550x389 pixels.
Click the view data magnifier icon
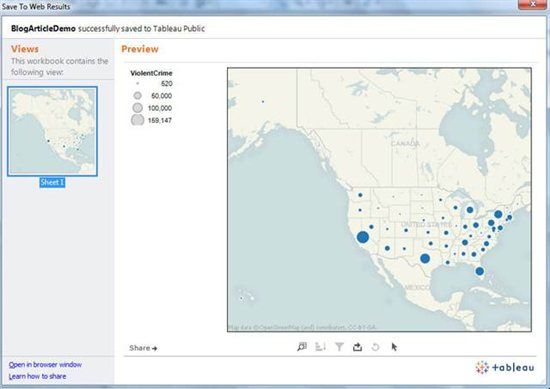click(302, 347)
